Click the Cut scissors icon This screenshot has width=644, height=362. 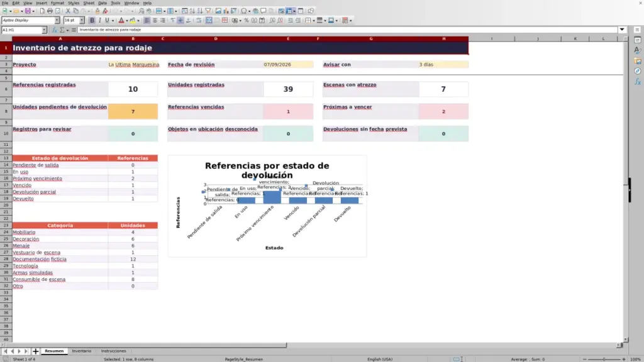(x=68, y=11)
